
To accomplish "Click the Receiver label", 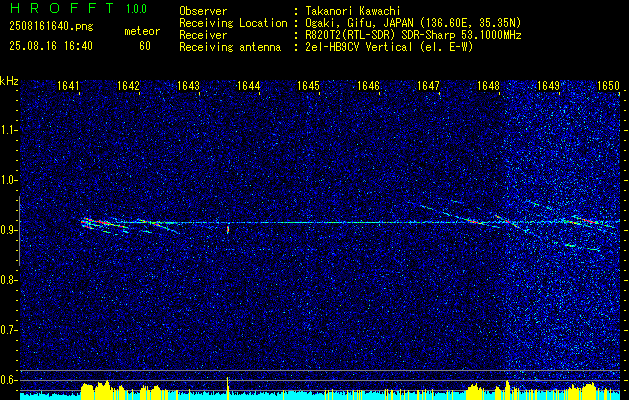I will [x=203, y=35].
